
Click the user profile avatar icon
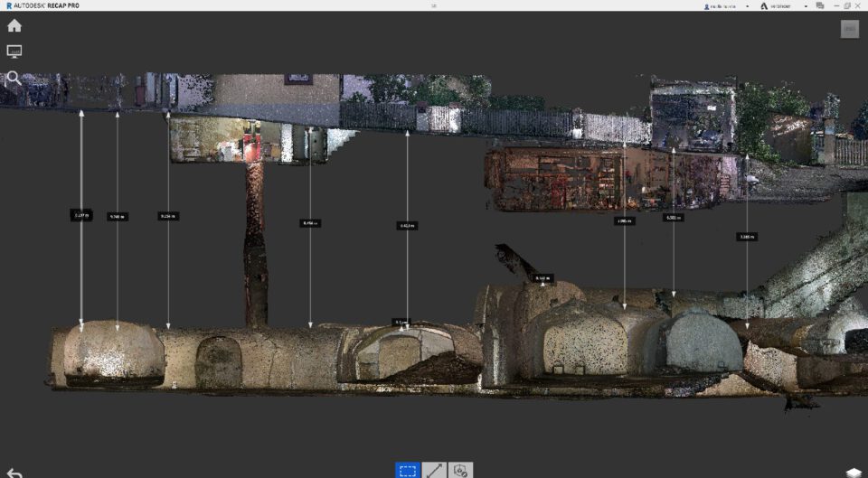707,6
